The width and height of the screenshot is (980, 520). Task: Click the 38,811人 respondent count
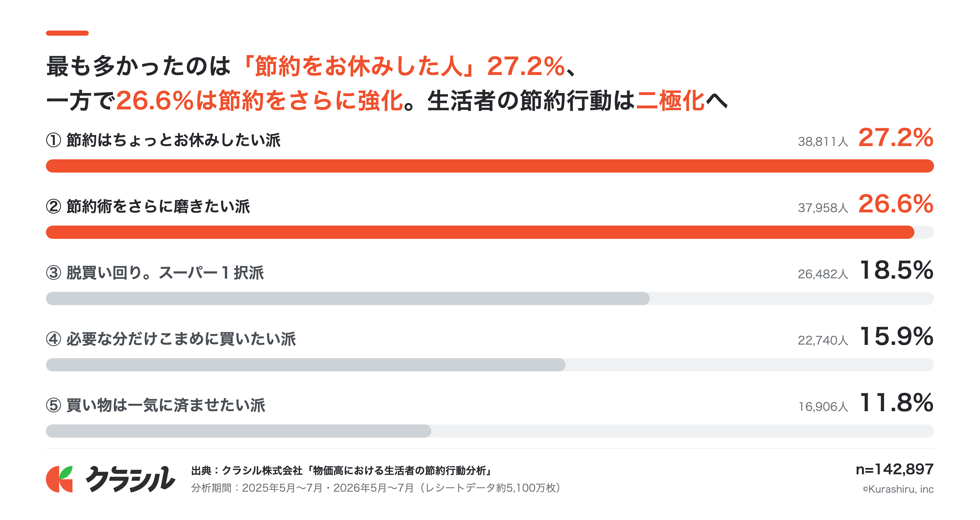[823, 141]
